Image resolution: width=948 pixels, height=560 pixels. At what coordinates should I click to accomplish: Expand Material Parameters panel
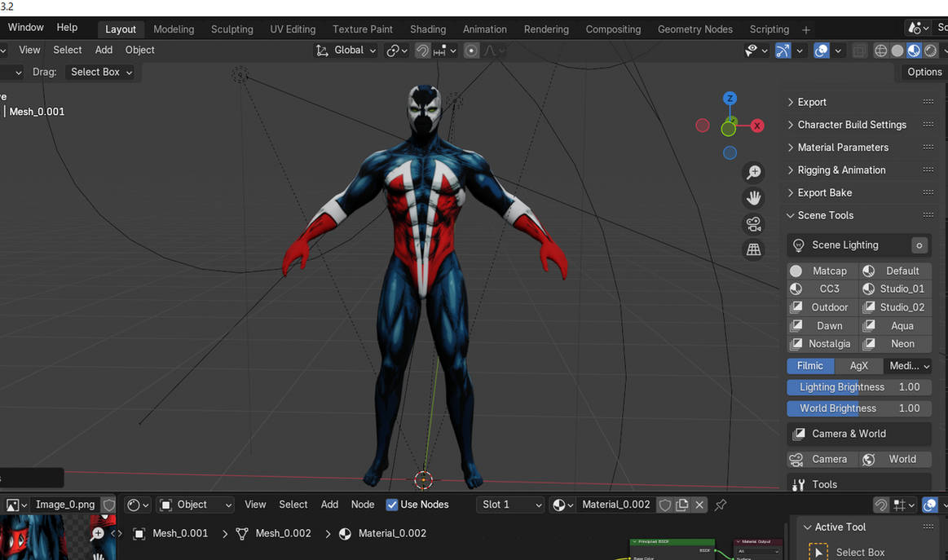tap(843, 148)
